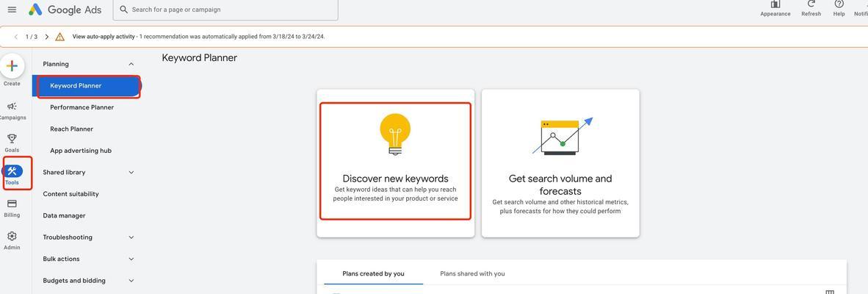Expand the Troubleshooting section
868x294 pixels.
click(131, 237)
